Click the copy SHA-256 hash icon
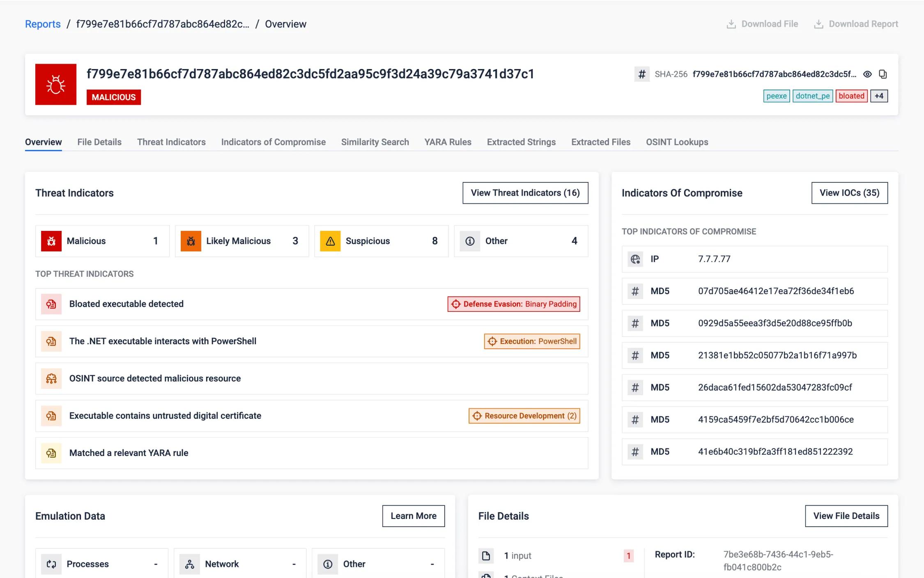This screenshot has height=578, width=924. click(883, 74)
